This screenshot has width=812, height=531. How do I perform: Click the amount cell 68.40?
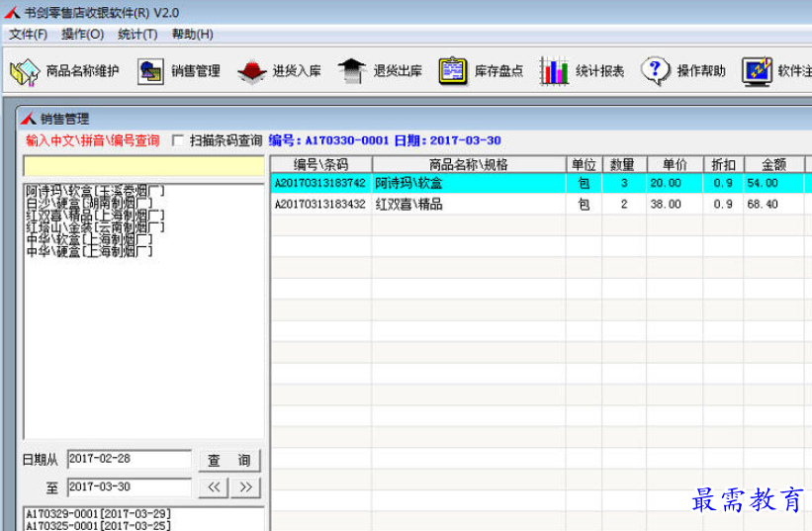click(773, 205)
